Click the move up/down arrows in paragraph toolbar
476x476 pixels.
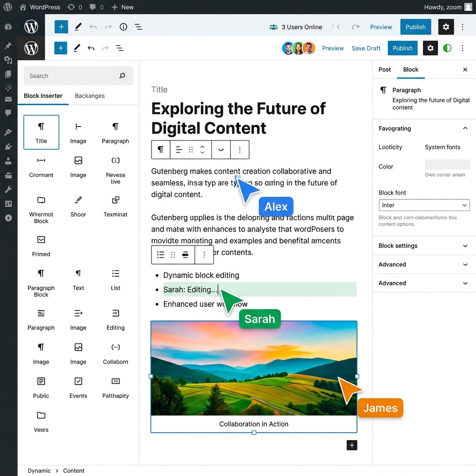click(x=202, y=150)
